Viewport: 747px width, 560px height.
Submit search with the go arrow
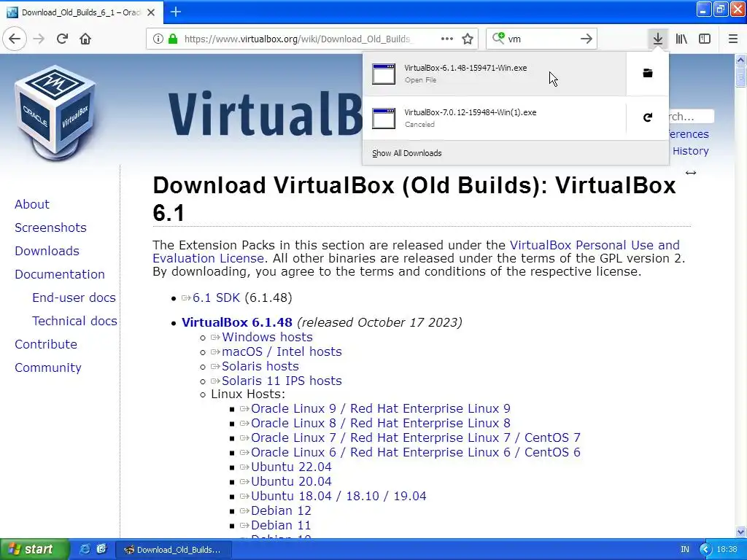[587, 39]
